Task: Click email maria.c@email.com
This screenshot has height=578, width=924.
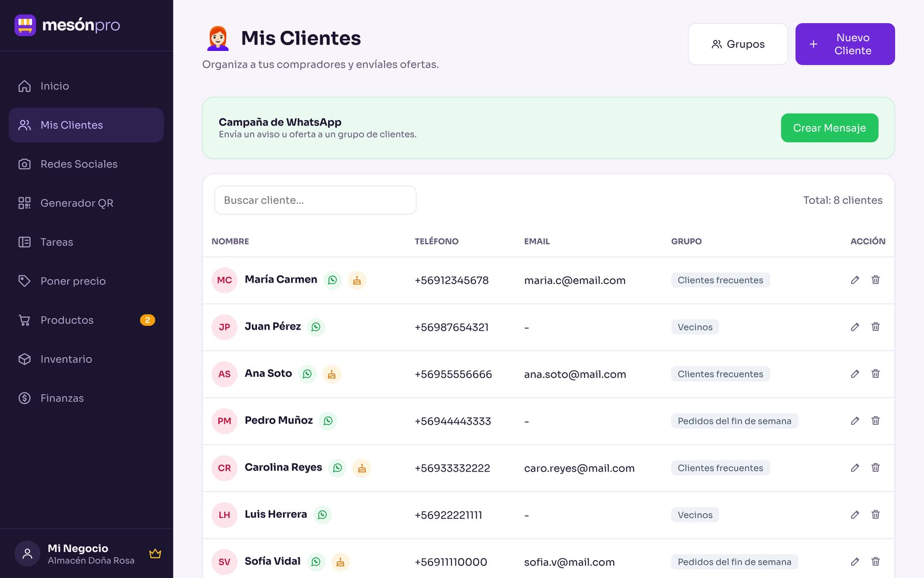Action: [x=575, y=280]
